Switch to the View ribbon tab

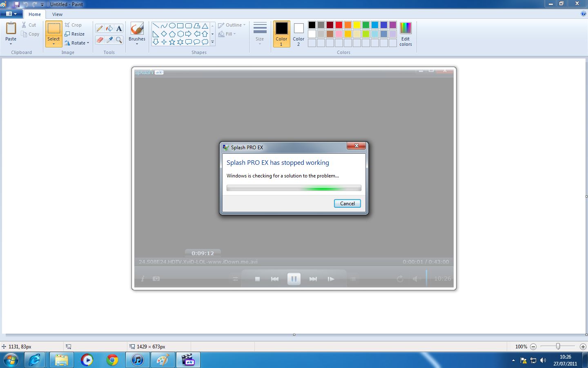click(x=57, y=14)
